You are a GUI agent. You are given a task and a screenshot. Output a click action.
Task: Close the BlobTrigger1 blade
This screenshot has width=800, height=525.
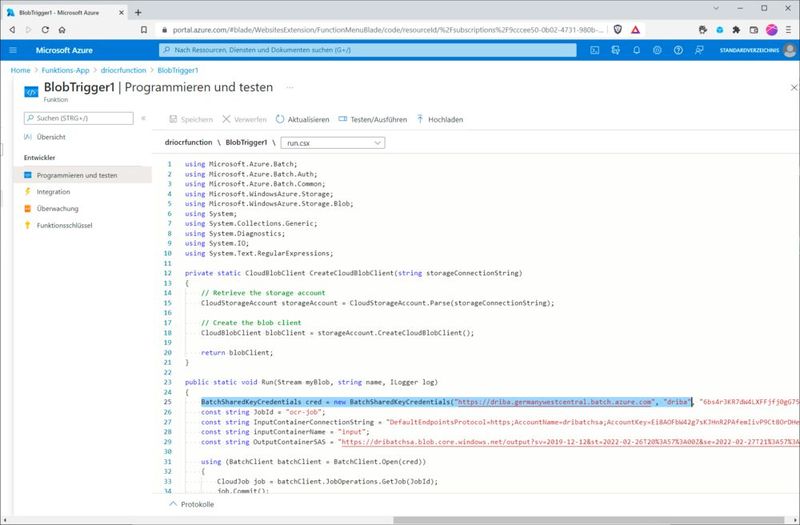794,88
